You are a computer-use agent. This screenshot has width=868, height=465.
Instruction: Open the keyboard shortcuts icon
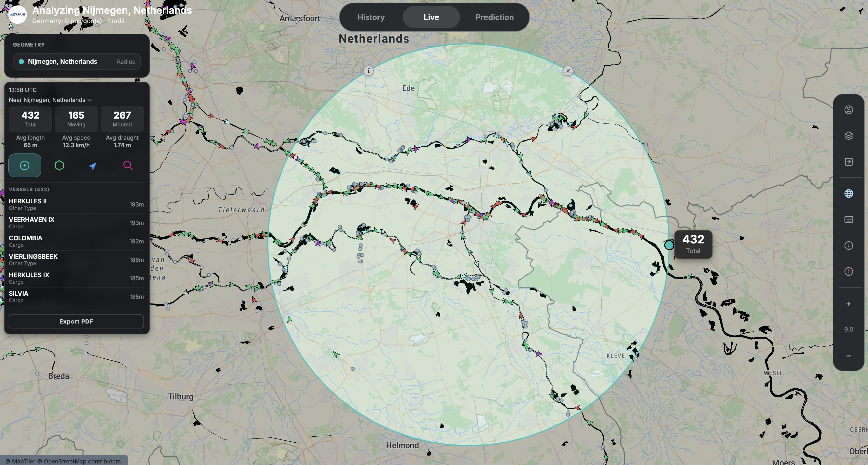tap(849, 219)
